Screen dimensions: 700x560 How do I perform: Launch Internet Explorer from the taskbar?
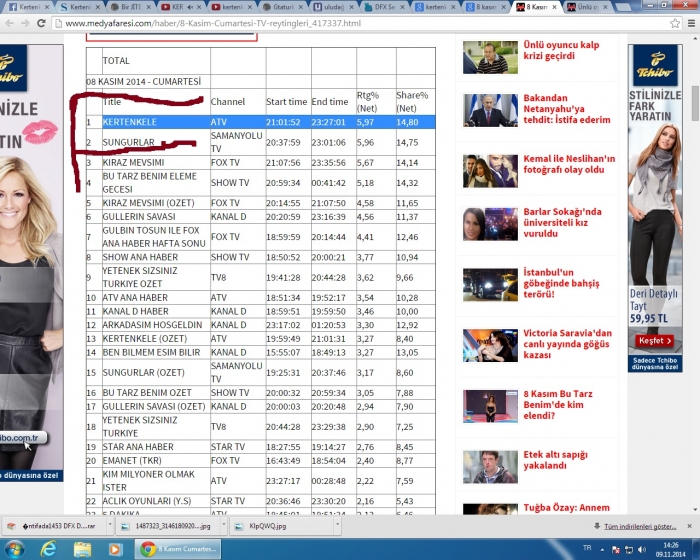click(48, 549)
